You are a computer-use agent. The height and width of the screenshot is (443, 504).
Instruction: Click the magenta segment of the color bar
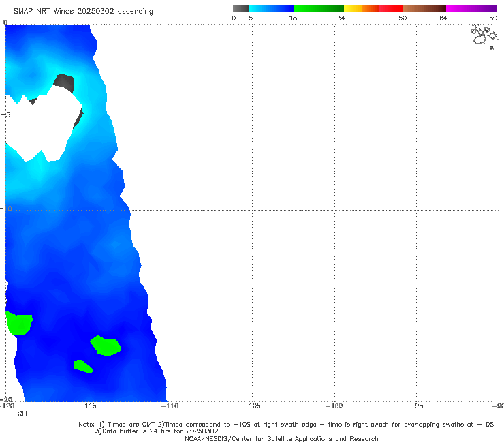(x=471, y=8)
